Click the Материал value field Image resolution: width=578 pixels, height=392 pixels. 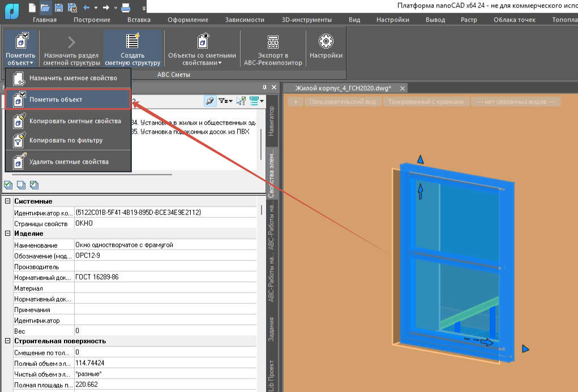(165, 288)
